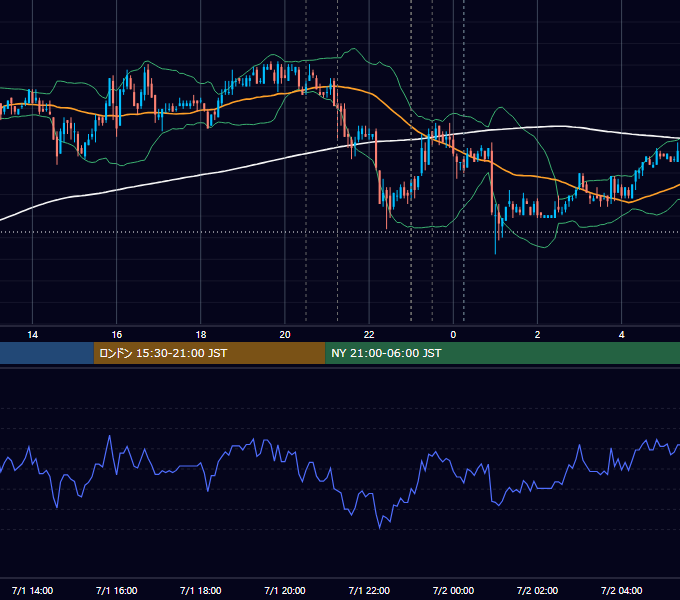Click the 18 hour axis label
680x600 pixels.
tap(201, 335)
